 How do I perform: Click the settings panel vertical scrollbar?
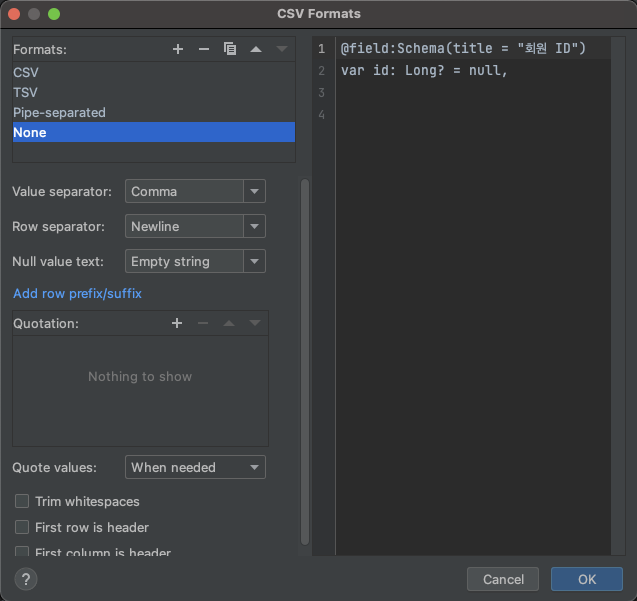coord(305,362)
